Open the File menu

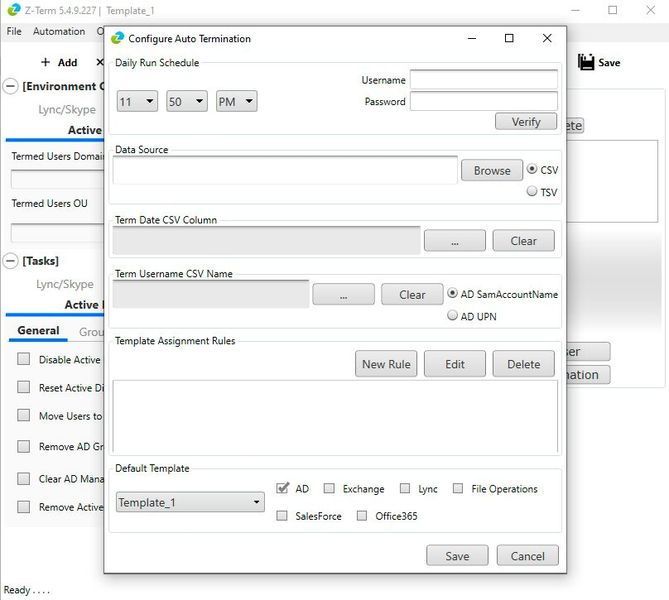14,31
